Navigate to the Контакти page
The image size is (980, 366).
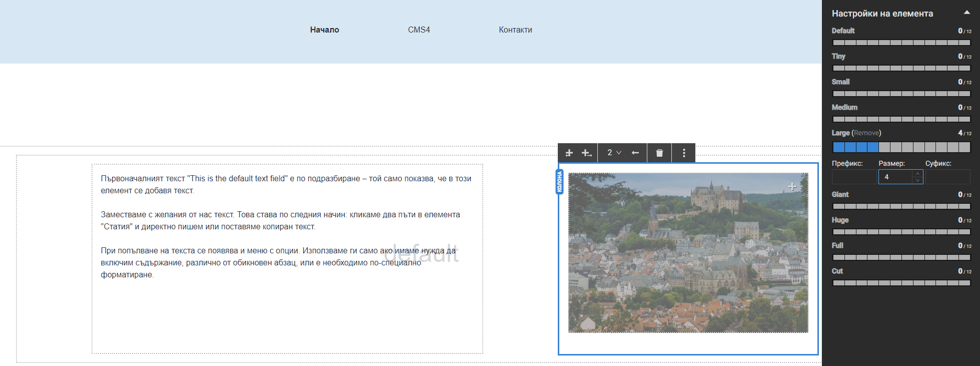click(515, 30)
